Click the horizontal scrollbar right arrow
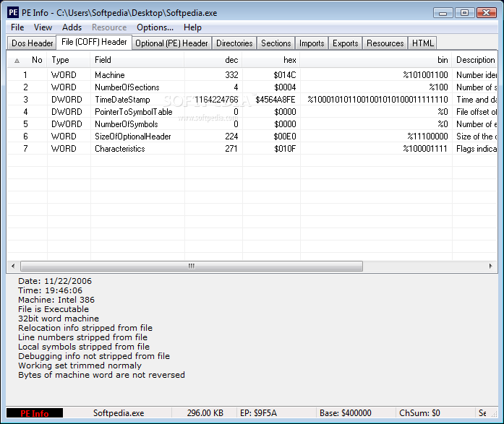The width and height of the screenshot is (504, 424). 490,266
